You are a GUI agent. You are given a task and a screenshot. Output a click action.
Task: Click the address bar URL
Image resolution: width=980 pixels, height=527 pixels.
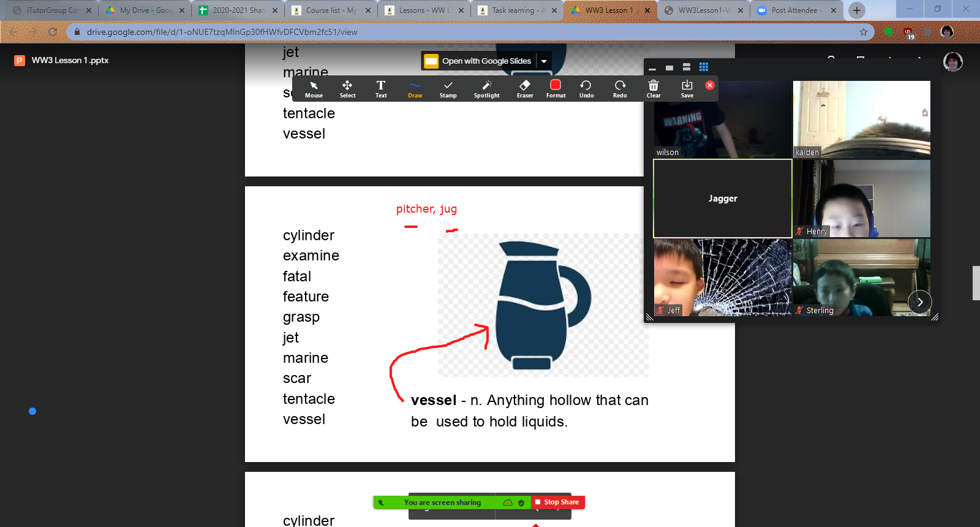click(222, 32)
